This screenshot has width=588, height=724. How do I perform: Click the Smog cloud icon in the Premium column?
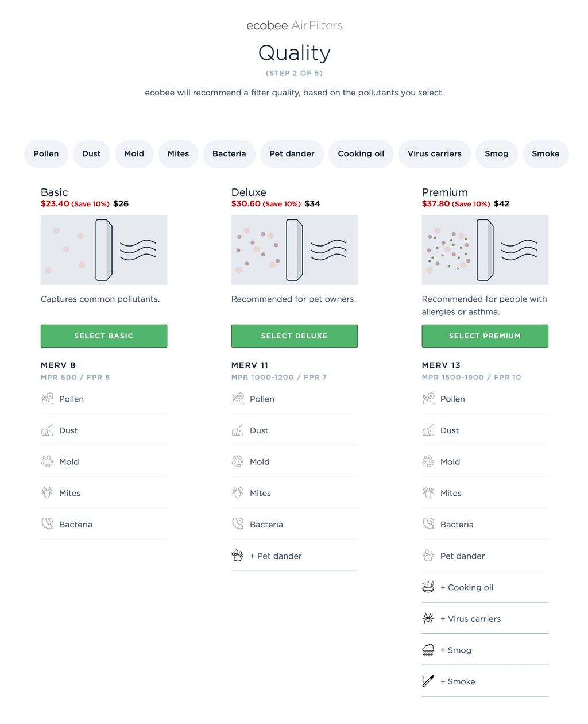(429, 649)
